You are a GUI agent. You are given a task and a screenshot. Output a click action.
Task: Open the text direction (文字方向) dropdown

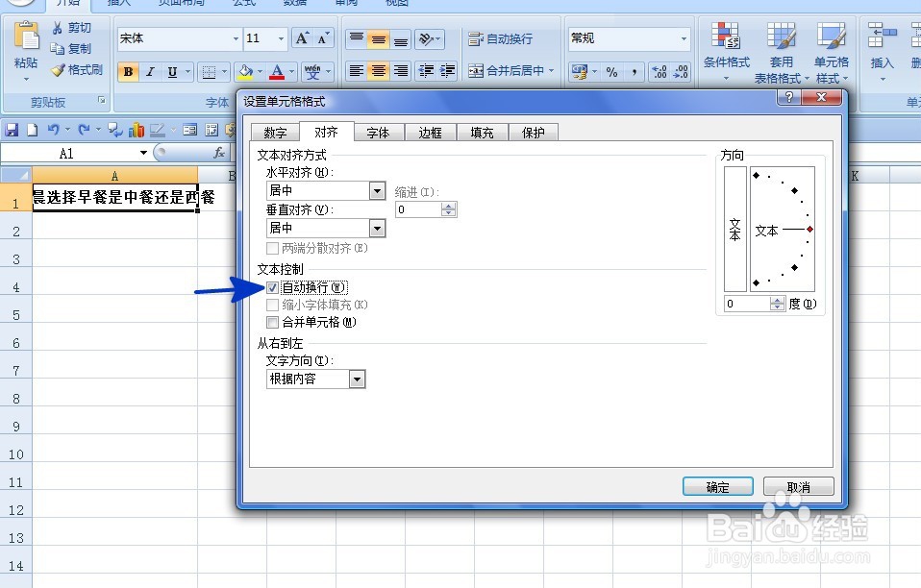pyautogui.click(x=357, y=379)
